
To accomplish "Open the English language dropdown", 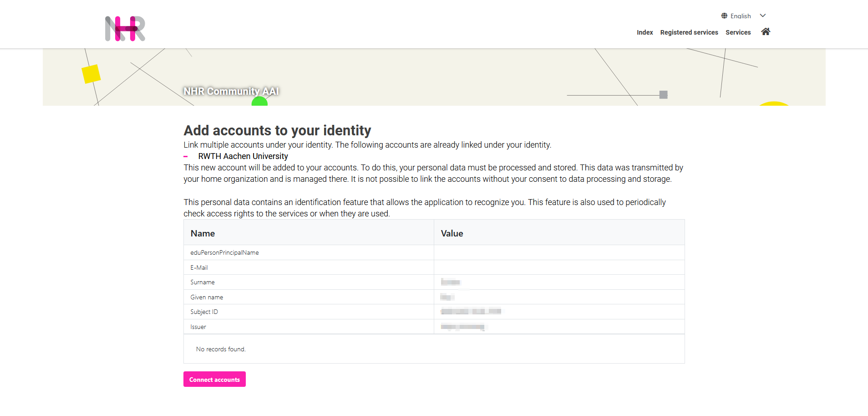I will click(x=740, y=16).
